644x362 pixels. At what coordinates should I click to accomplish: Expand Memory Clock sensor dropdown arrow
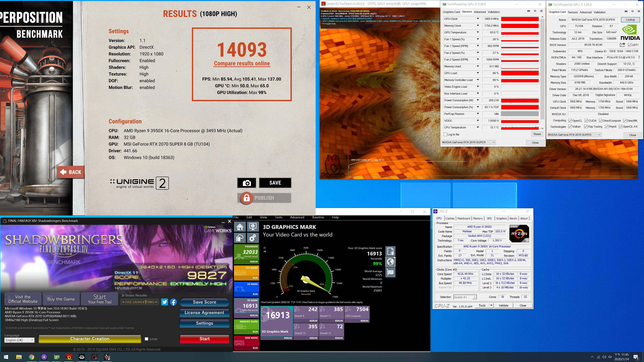pyautogui.click(x=478, y=25)
